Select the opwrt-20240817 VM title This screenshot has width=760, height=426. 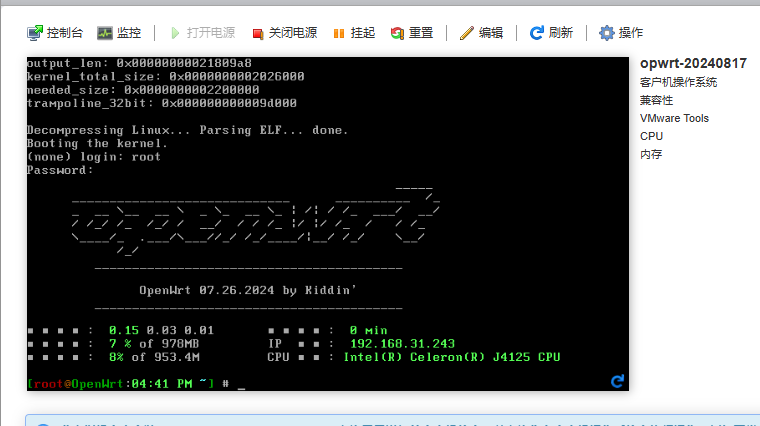tap(693, 63)
